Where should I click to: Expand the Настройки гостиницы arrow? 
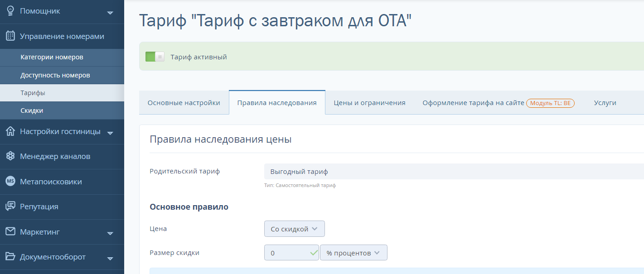(110, 133)
